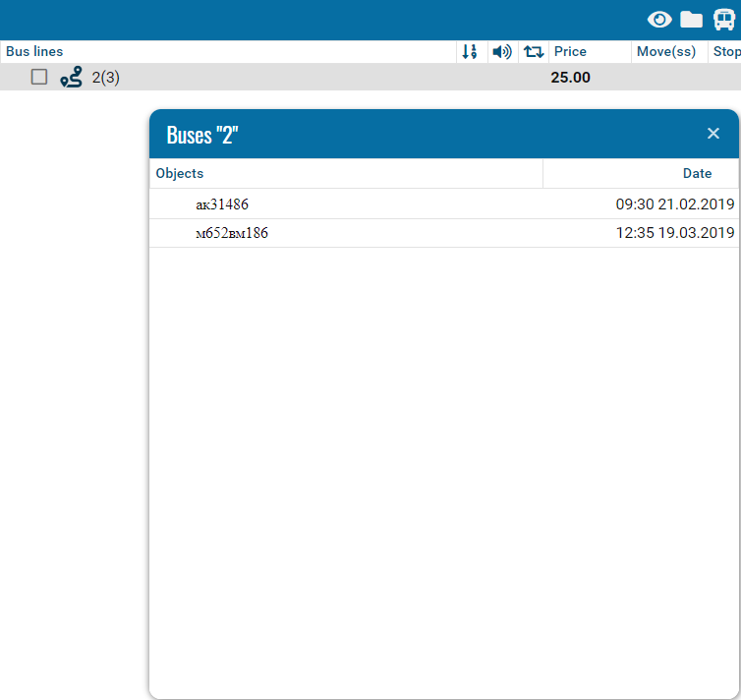
Task: Click the 25.00 price value
Action: pos(570,78)
